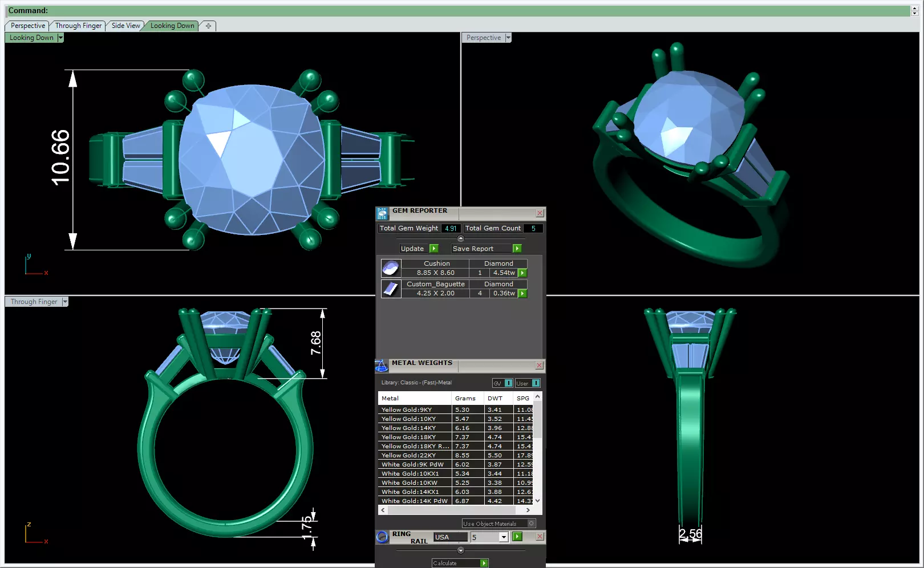Click the USA ring size standard field
The width and height of the screenshot is (924, 568).
pyautogui.click(x=450, y=537)
